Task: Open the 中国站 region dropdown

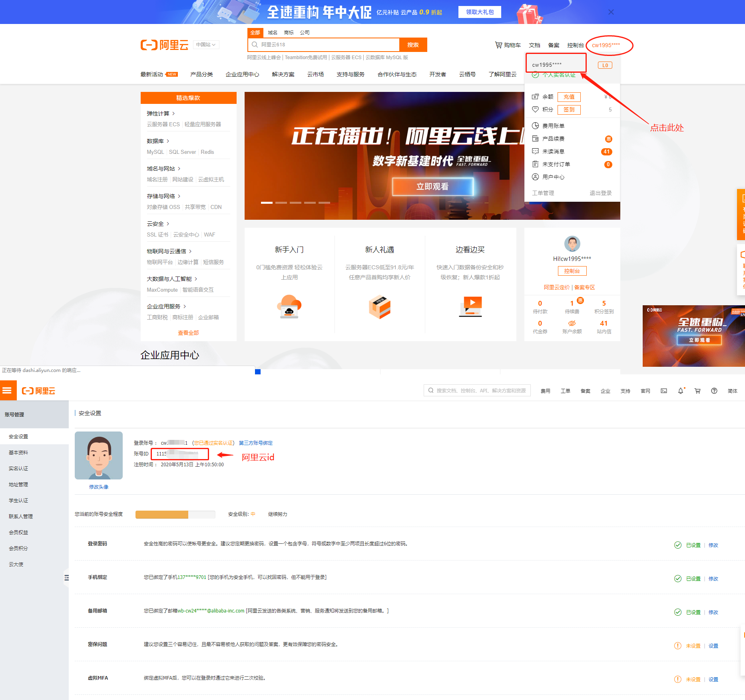Action: tap(206, 45)
